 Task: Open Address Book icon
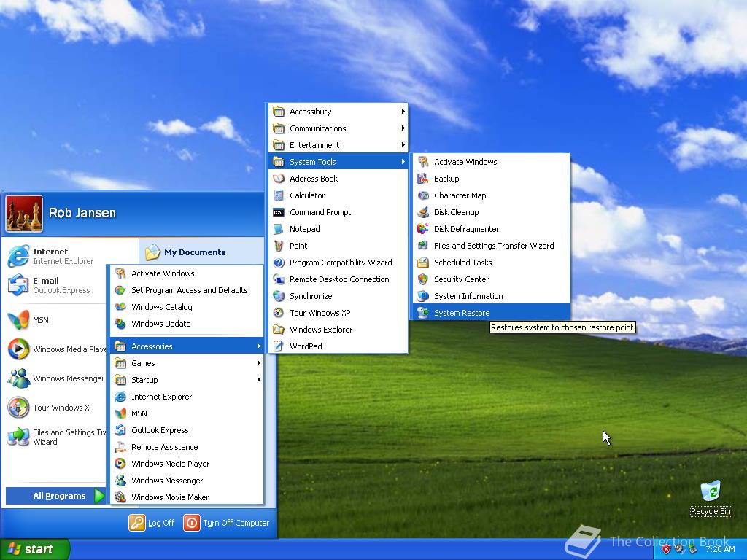279,179
